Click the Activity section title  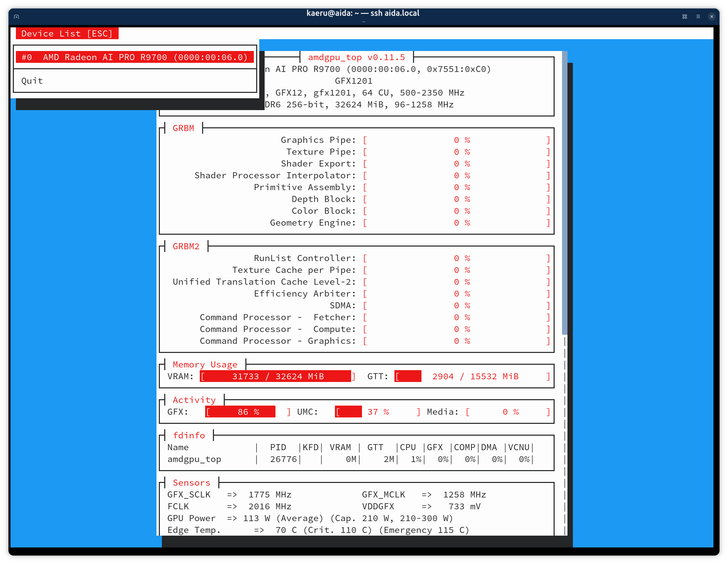pyautogui.click(x=194, y=400)
